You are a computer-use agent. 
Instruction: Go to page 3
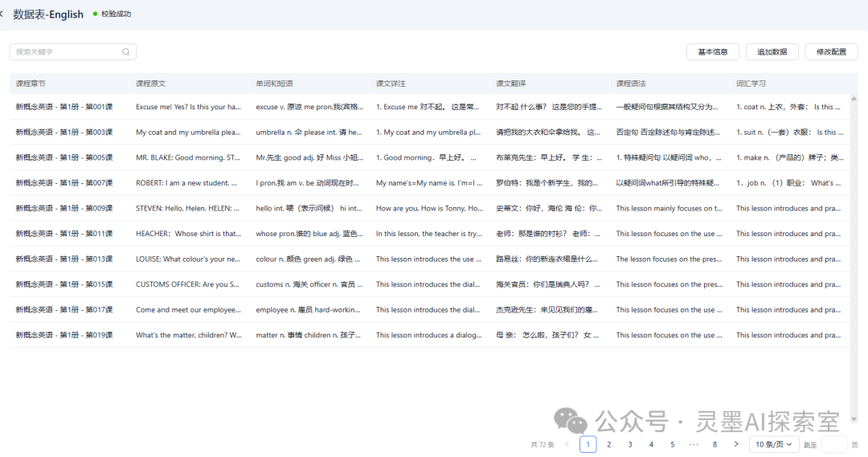pos(630,444)
